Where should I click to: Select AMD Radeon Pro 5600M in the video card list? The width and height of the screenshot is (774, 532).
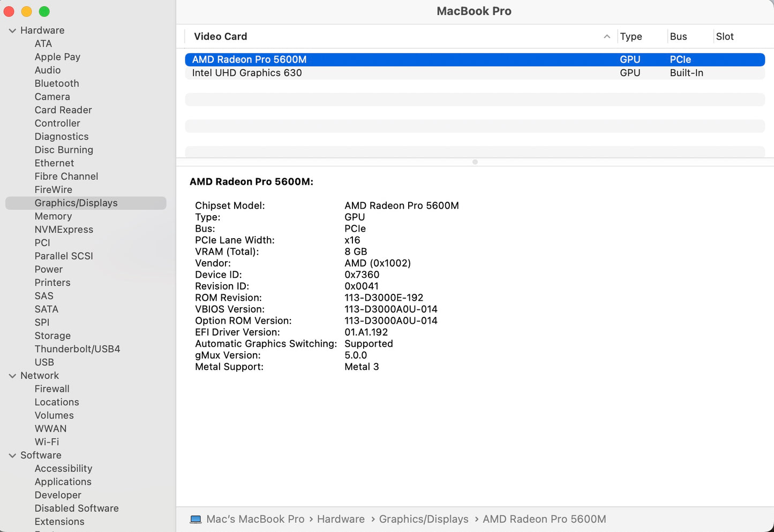[x=249, y=59]
